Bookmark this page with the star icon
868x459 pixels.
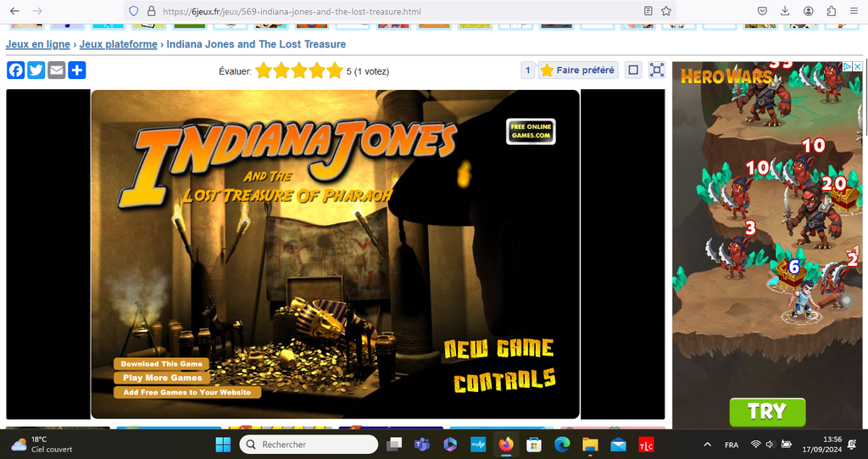click(x=666, y=11)
